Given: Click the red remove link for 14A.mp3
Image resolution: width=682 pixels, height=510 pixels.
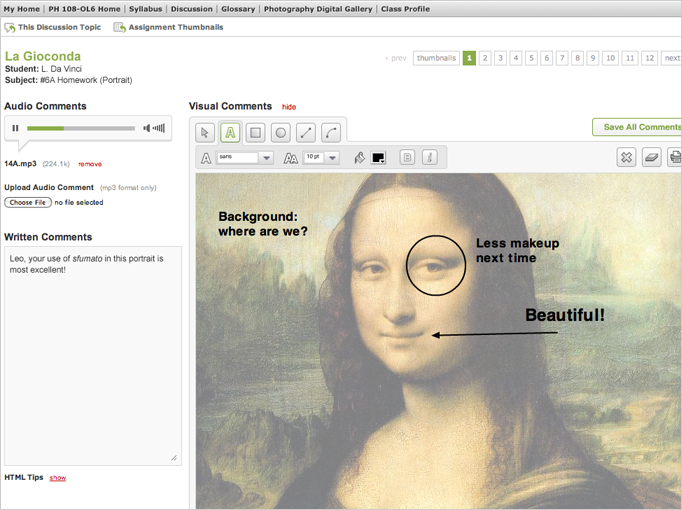Looking at the screenshot, I should [90, 163].
